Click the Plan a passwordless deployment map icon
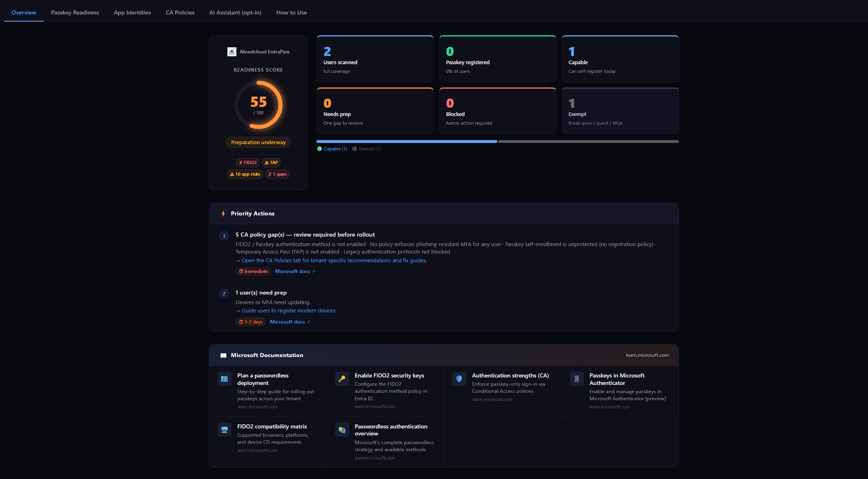868x479 pixels. point(224,379)
